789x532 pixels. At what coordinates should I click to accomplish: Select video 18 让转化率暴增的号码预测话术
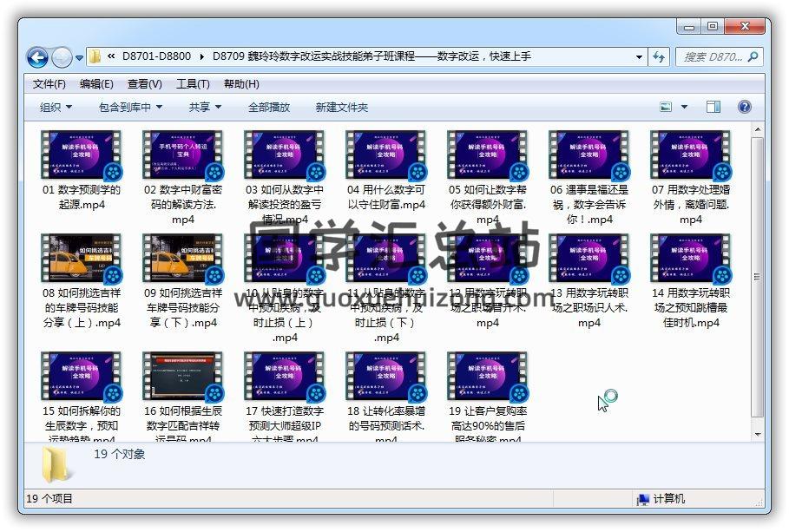(386, 397)
